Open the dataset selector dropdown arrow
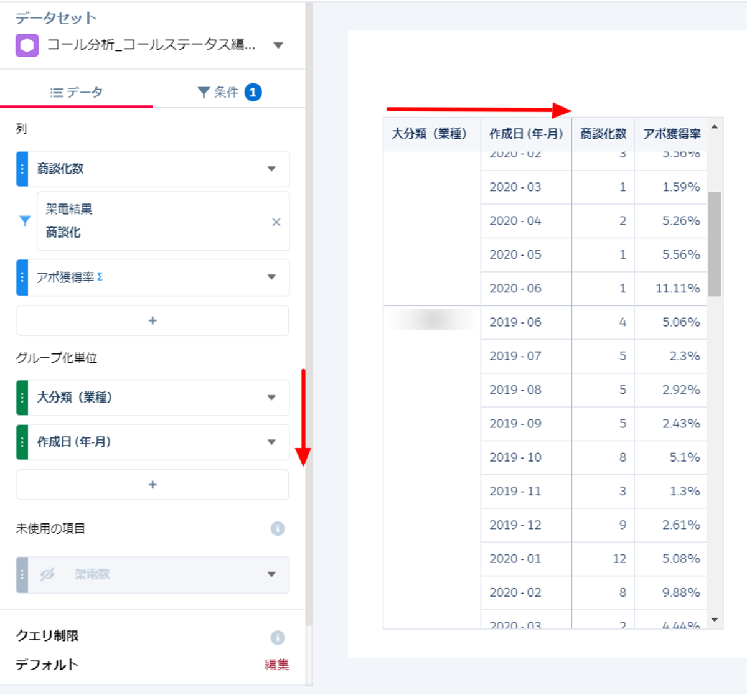This screenshot has width=747, height=700. pos(278,45)
